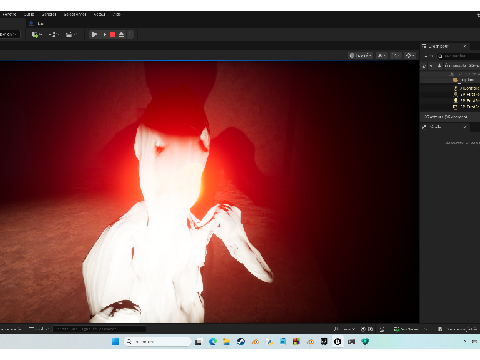480x360 pixels.
Task: Open Microsoft Edge from the taskbar
Action: pos(212,342)
